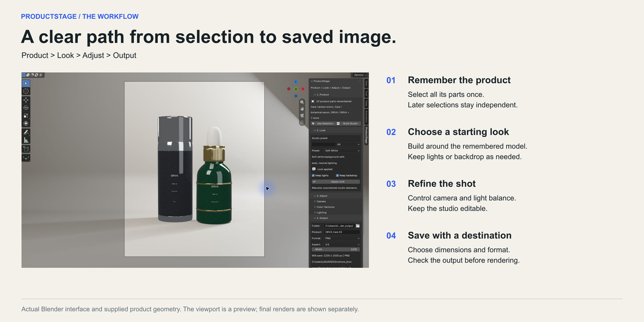Collapse the 2. Look section

[335, 130]
